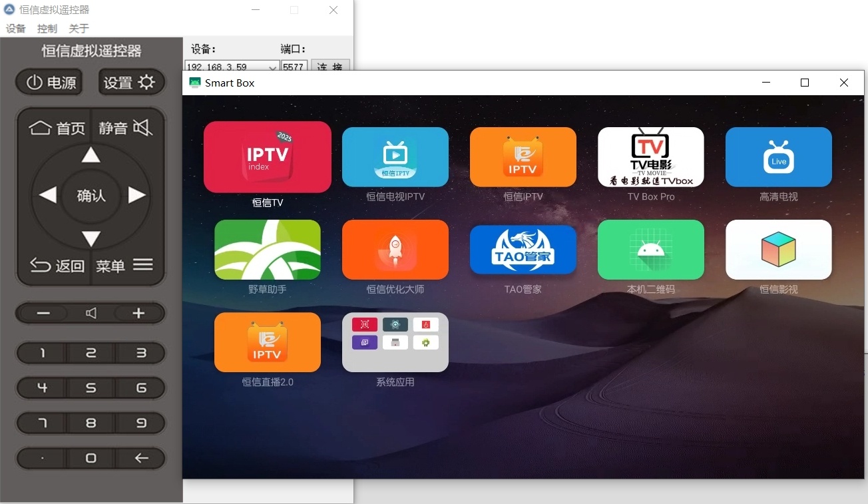Click the speaker icon between volume buttons
Screen dimensions: 868x504
91,314
